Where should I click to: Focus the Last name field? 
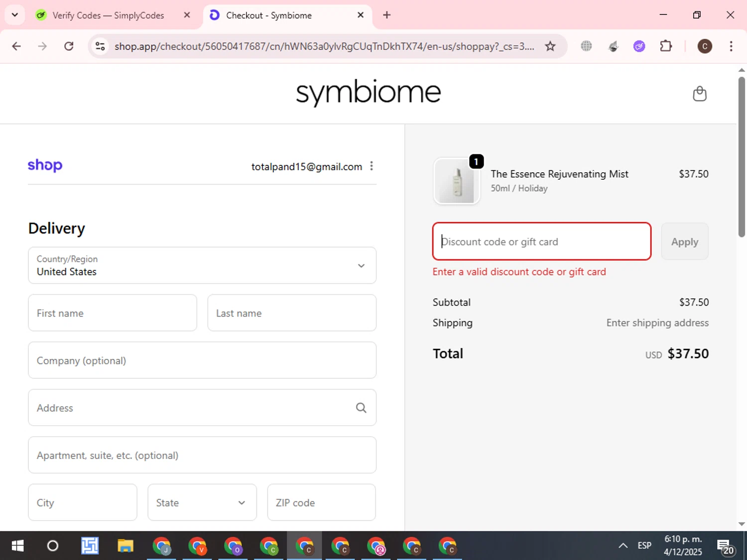point(292,313)
